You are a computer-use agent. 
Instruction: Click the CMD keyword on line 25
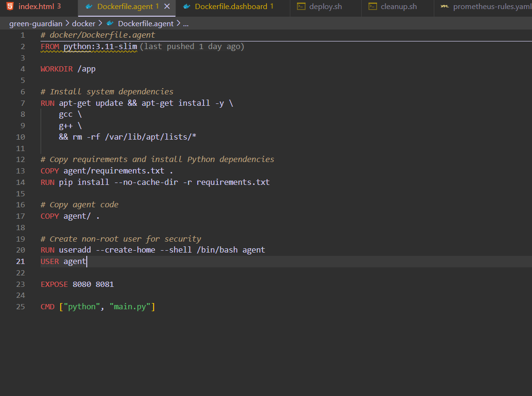point(48,307)
